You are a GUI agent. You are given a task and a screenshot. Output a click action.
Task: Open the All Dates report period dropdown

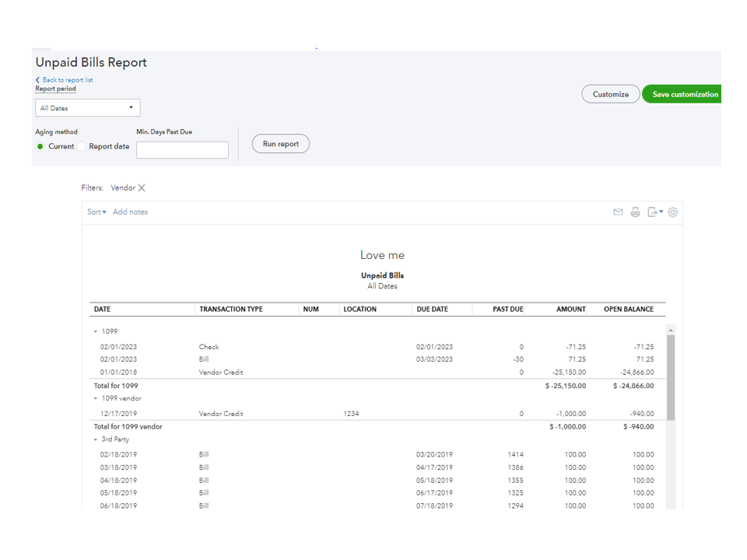[x=88, y=108]
